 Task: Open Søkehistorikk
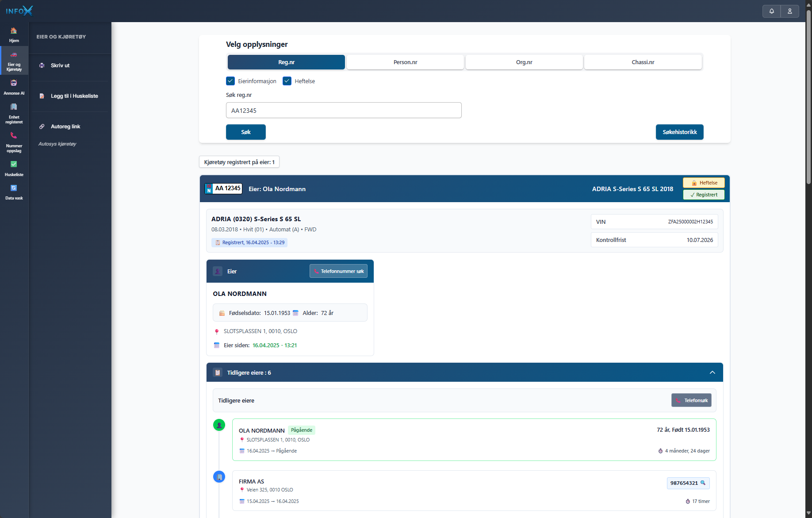(679, 132)
